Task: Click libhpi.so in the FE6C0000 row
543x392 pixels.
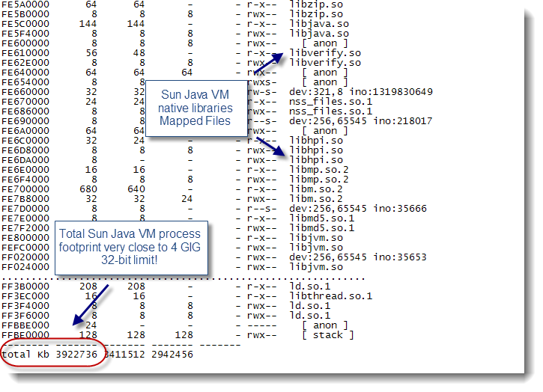Action: tap(316, 141)
